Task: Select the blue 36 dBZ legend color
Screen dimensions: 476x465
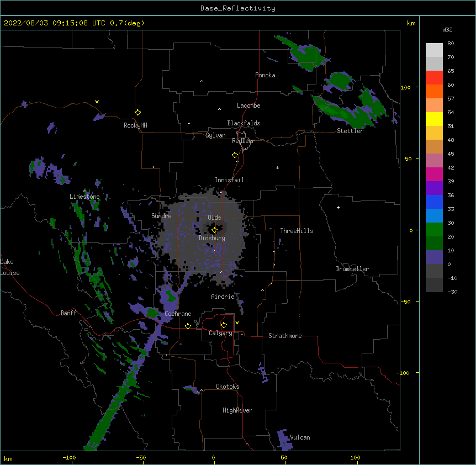Action: tap(434, 202)
